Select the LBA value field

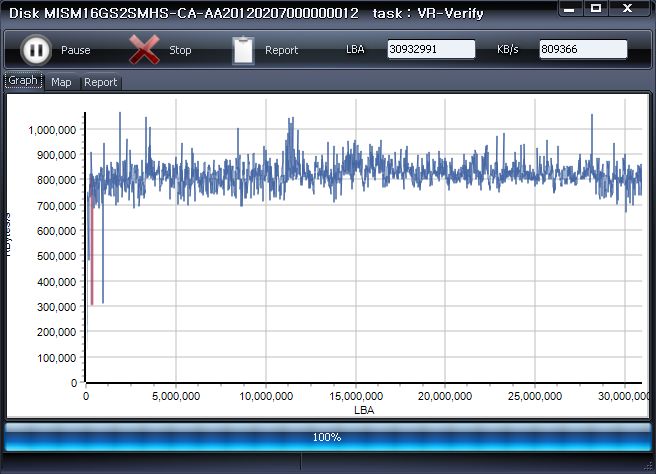point(431,50)
